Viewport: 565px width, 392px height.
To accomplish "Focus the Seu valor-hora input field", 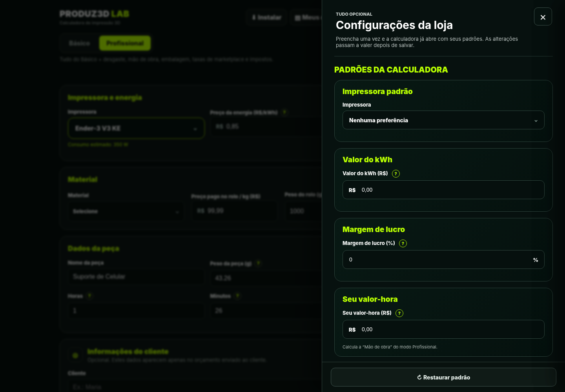I will 443,329.
